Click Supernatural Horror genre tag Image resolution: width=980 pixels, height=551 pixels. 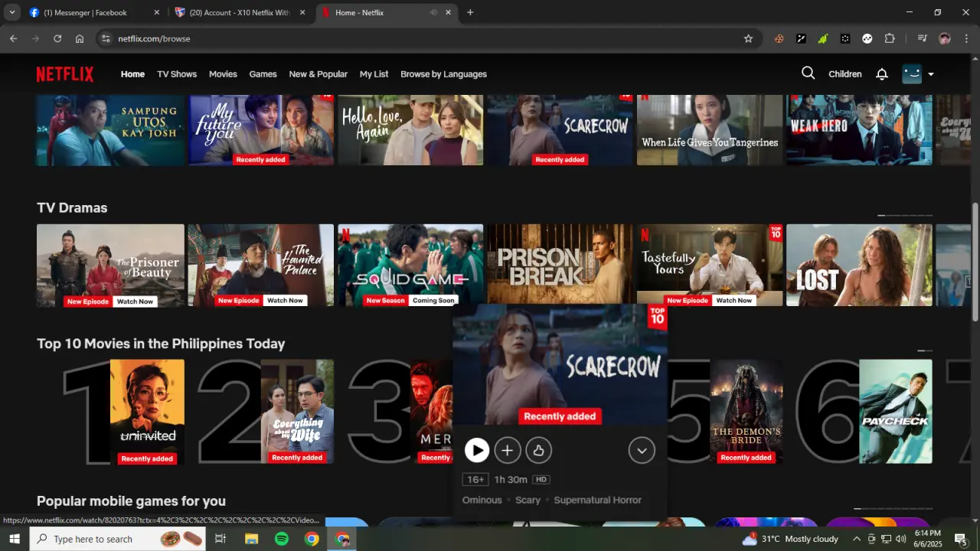click(x=597, y=500)
